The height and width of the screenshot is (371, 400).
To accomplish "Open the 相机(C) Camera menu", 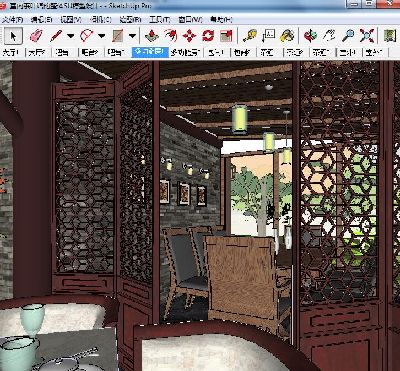I will pyautogui.click(x=101, y=20).
